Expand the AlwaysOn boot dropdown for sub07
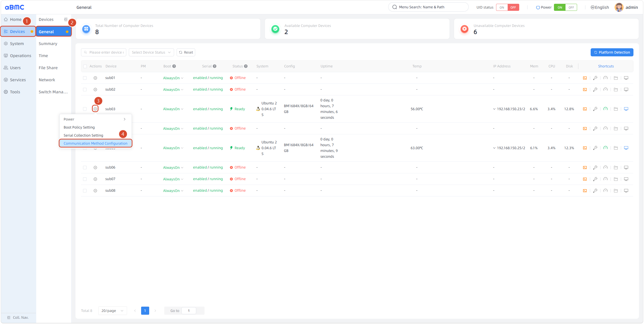This screenshot has width=644, height=324. point(173,179)
